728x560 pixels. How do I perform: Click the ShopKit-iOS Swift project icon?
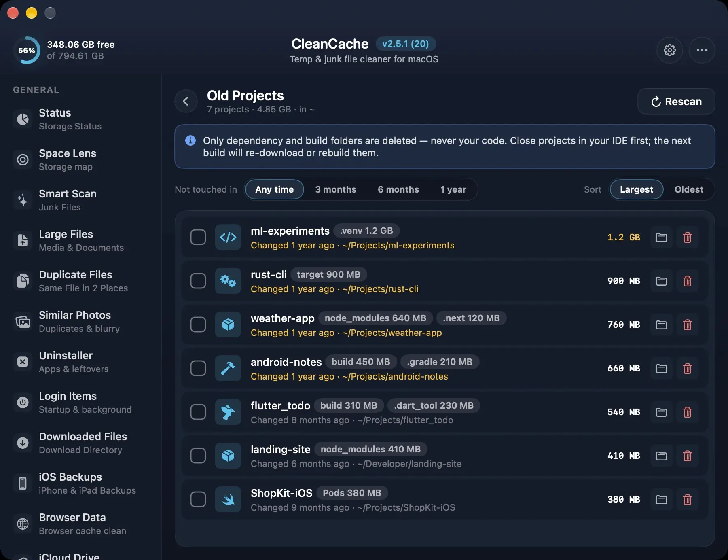tap(228, 499)
